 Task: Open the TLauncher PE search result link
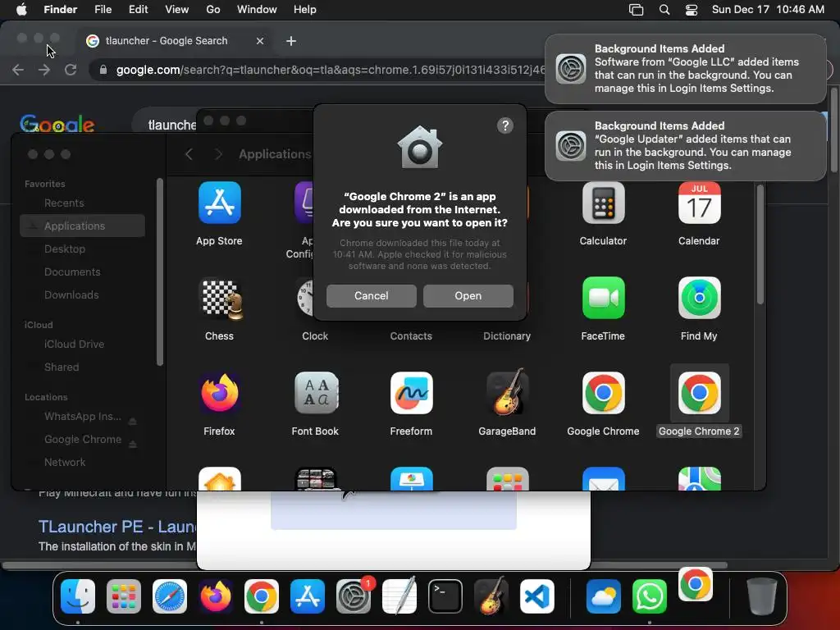(117, 527)
